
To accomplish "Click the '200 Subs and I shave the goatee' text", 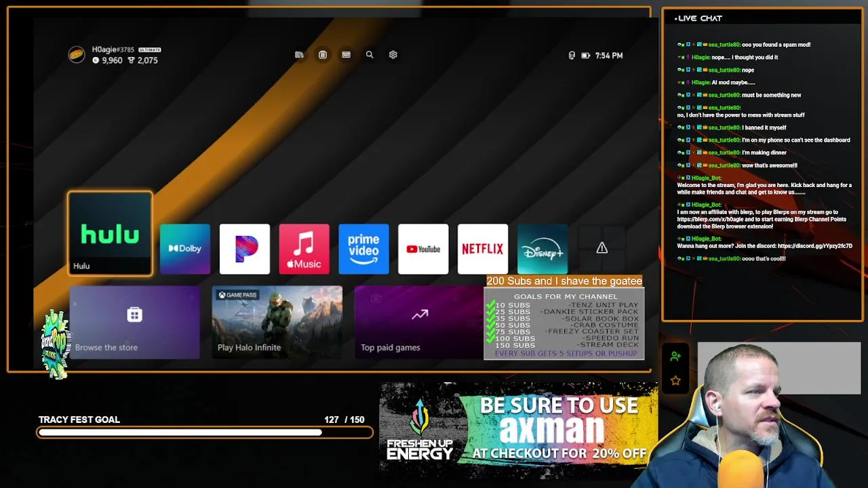I will (x=564, y=281).
